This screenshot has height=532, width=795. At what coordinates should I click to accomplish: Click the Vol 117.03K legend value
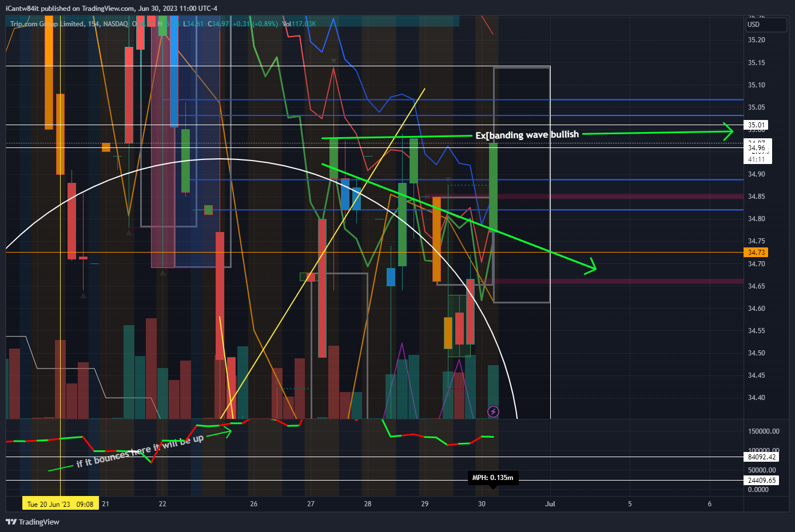point(299,24)
